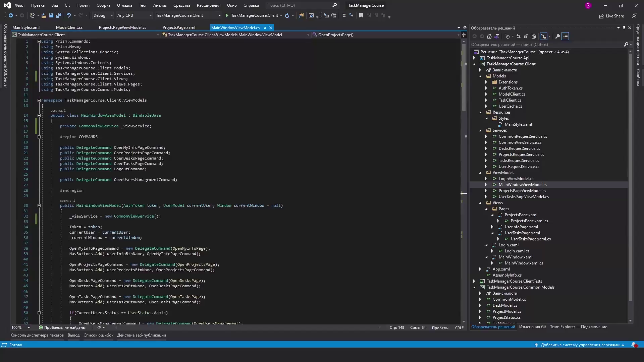
Task: Switch to the MainStyle.xaml tab
Action: (26, 27)
